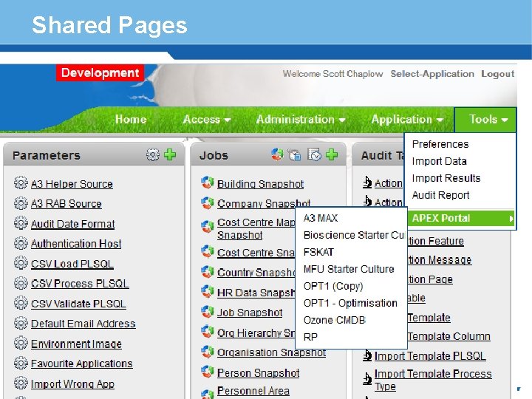This screenshot has width=532, height=399.
Task: Open the Default Email Address parameter link
Action: (83, 324)
